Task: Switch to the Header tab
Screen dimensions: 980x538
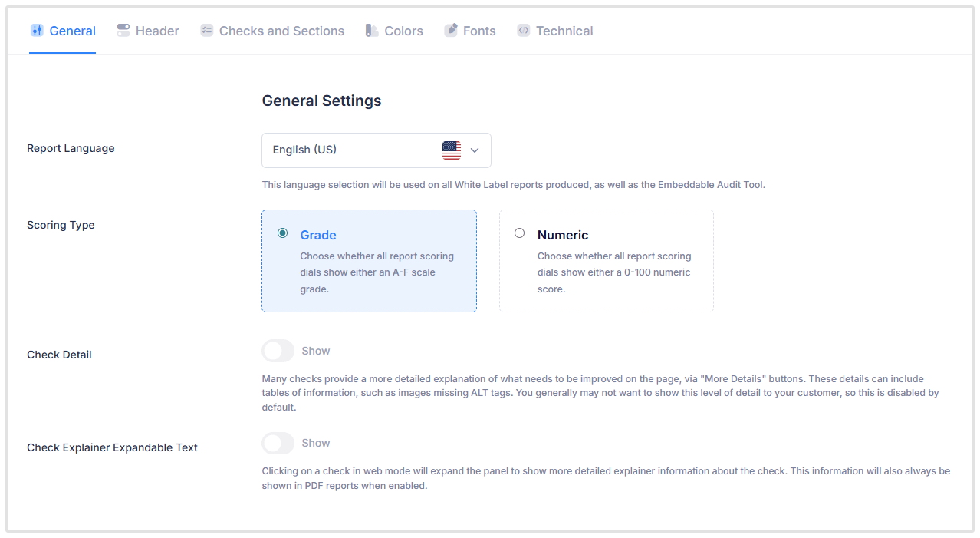Action: click(157, 31)
